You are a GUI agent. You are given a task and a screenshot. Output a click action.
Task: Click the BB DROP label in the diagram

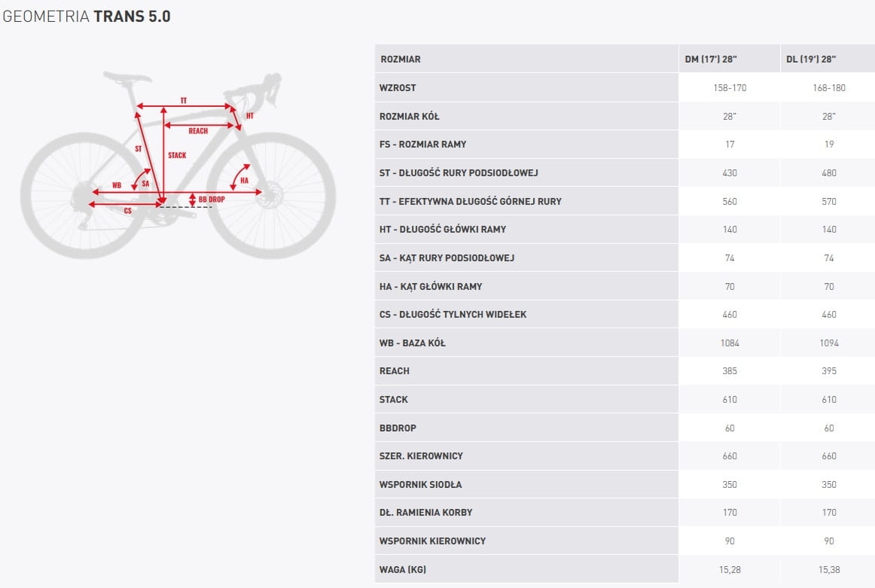[212, 200]
